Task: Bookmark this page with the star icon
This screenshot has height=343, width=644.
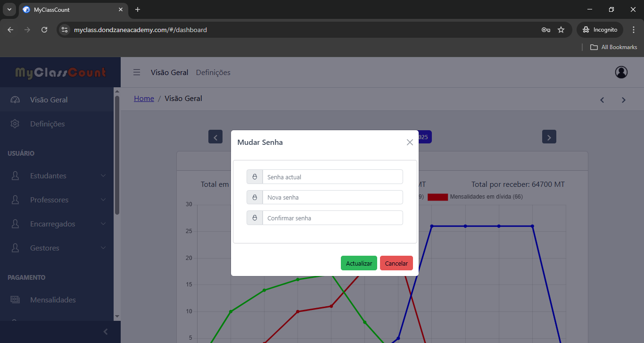Action: pos(561,30)
